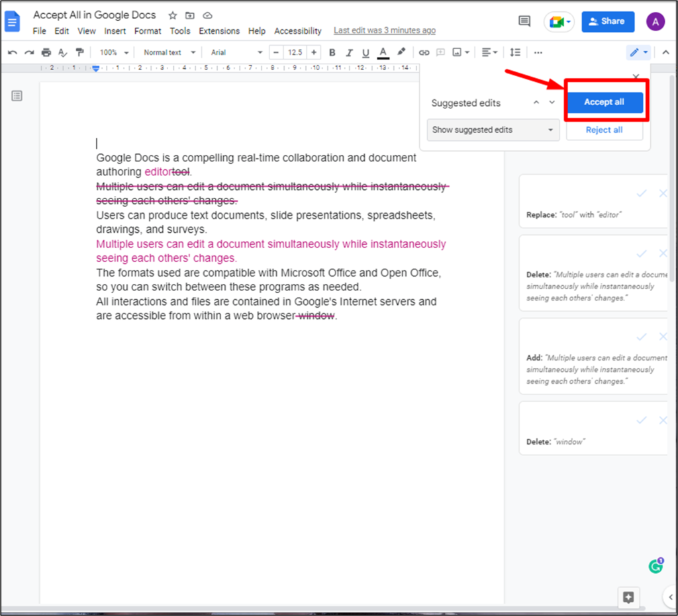This screenshot has height=616, width=678.
Task: Click the Explore button
Action: [628, 597]
